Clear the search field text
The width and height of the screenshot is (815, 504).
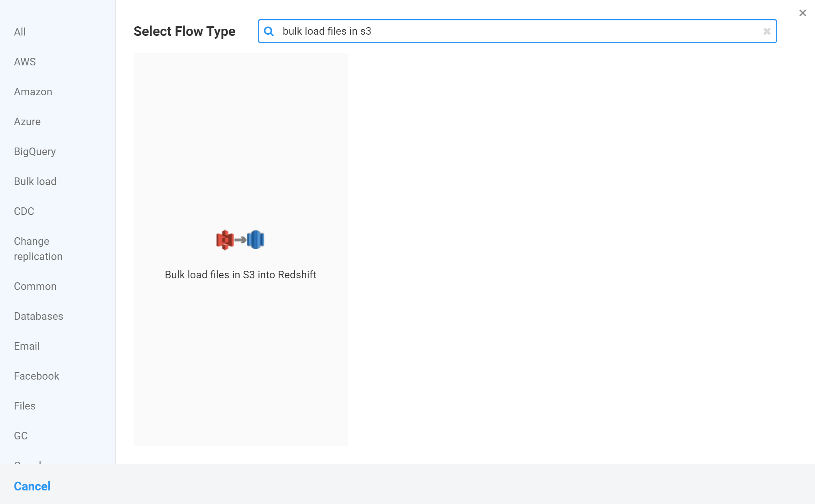(x=767, y=31)
